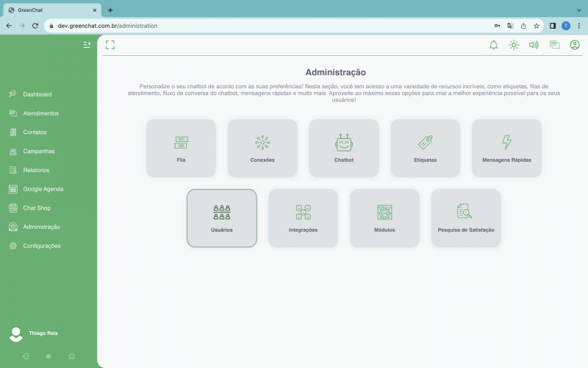
Task: Open the Etiquetas tag card
Action: click(425, 148)
